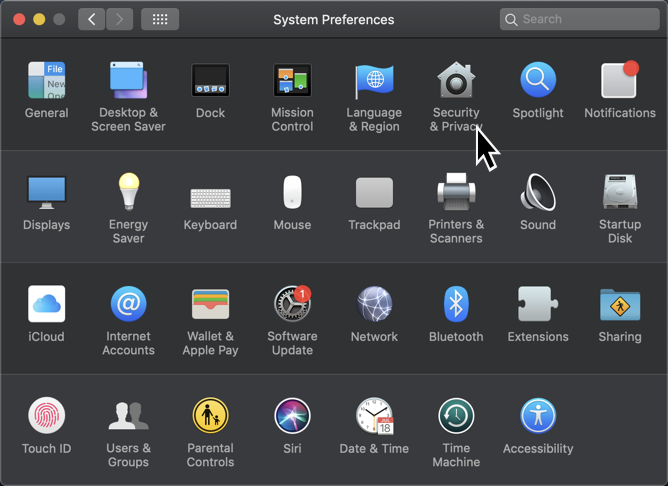Screen dimensions: 668x486
Task: Click into the Search field
Action: 580,19
